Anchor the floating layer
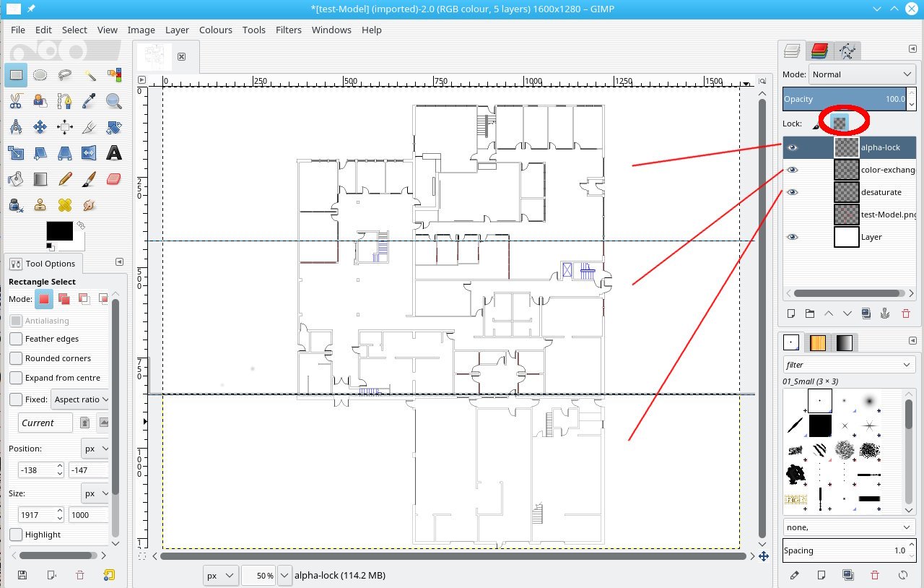The image size is (924, 588). (x=886, y=314)
